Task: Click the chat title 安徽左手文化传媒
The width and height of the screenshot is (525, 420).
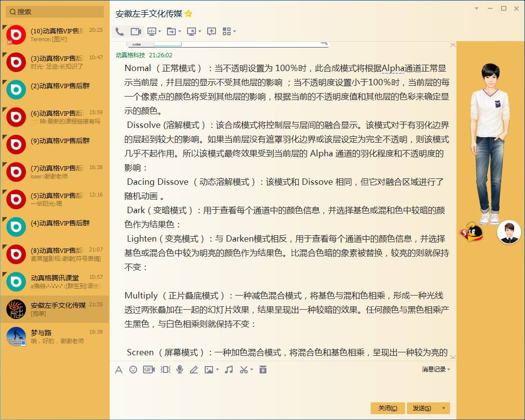Action: tap(149, 14)
